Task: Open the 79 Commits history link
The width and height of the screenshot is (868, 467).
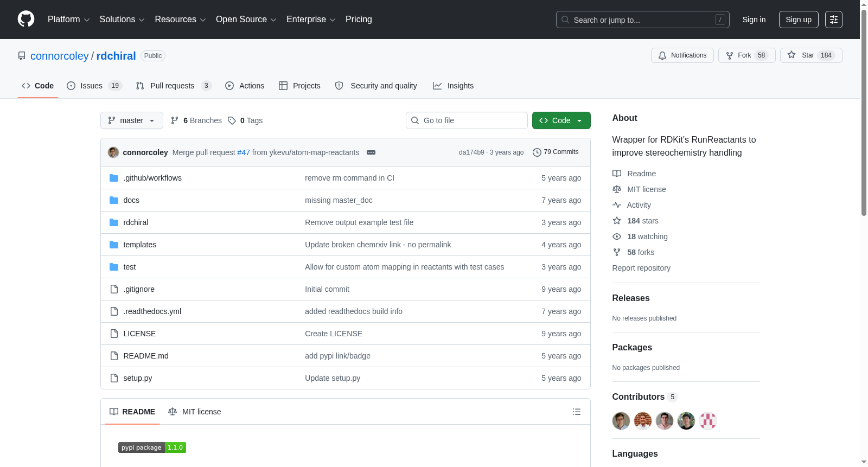Action: [556, 152]
